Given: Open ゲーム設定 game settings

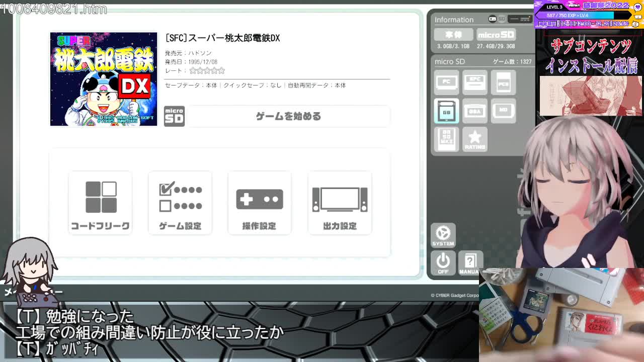Looking at the screenshot, I should (x=180, y=203).
